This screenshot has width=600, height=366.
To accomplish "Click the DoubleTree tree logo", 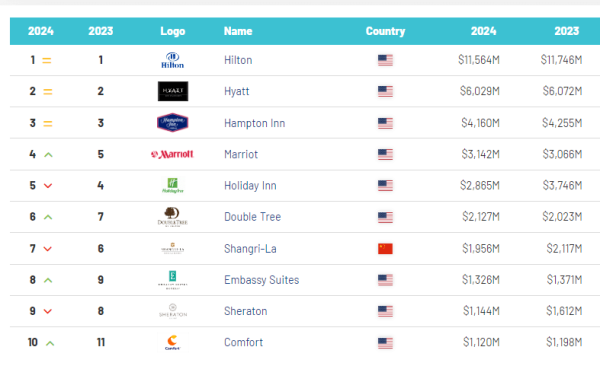I will (173, 217).
